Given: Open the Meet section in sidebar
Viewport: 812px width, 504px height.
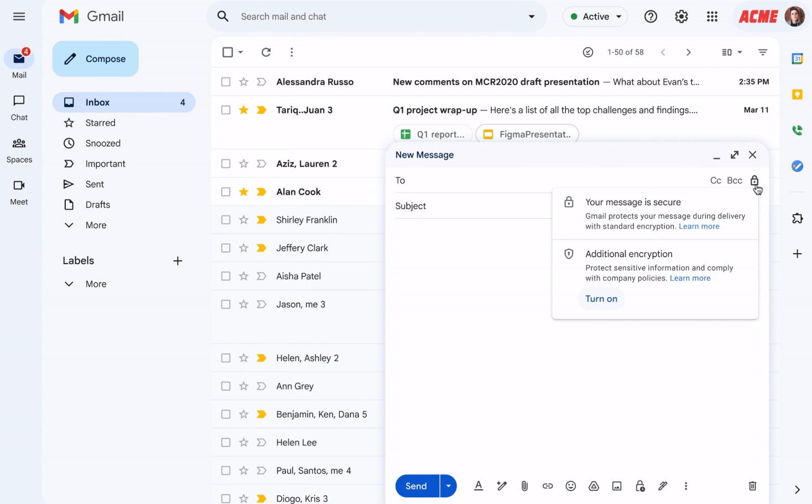Looking at the screenshot, I should tap(19, 192).
